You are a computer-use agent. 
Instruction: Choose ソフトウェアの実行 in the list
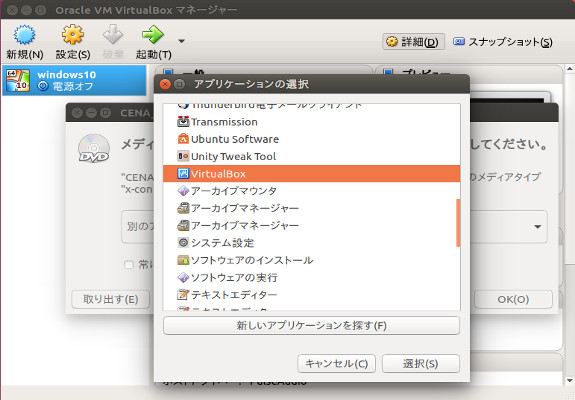point(311,277)
